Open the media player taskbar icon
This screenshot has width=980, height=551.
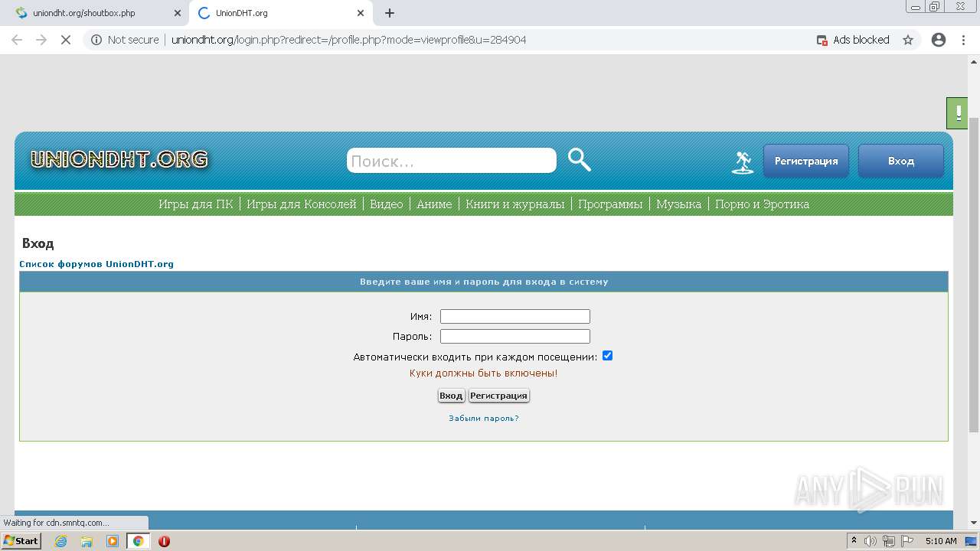[x=113, y=541]
